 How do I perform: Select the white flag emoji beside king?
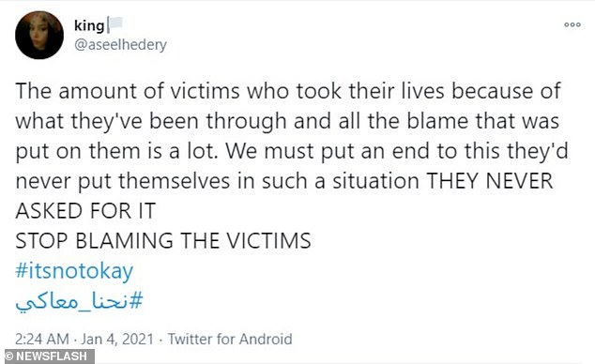coord(115,24)
